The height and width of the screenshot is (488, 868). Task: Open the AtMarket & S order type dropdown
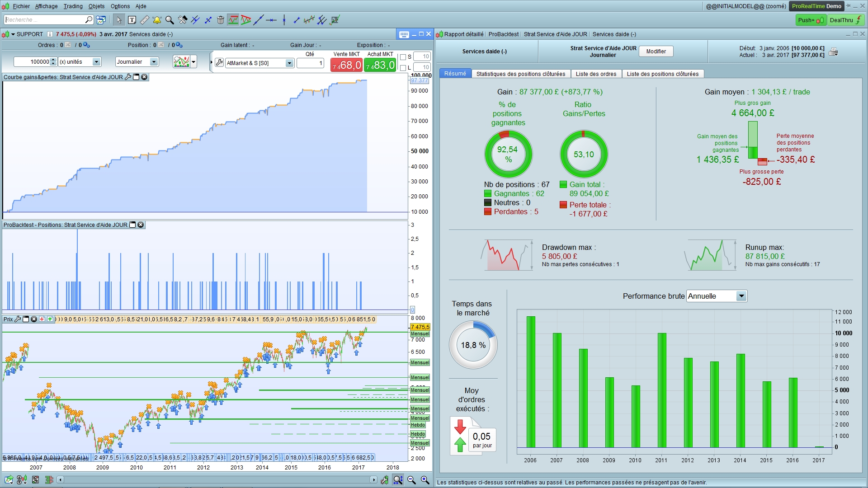click(289, 63)
